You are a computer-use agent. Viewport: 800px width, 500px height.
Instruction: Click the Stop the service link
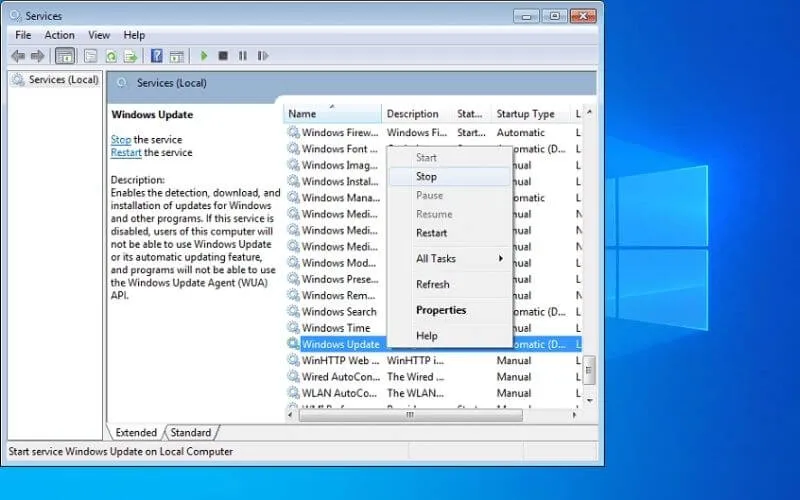pos(120,140)
